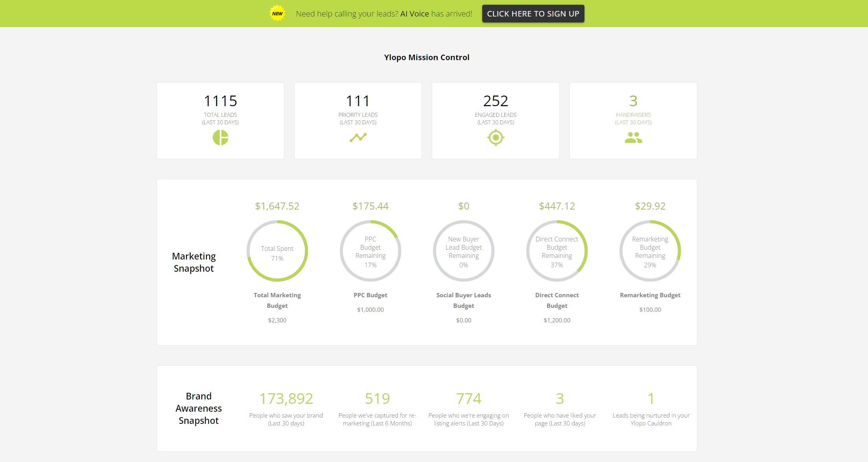Select the Ylopo Mission Control title

[426, 57]
